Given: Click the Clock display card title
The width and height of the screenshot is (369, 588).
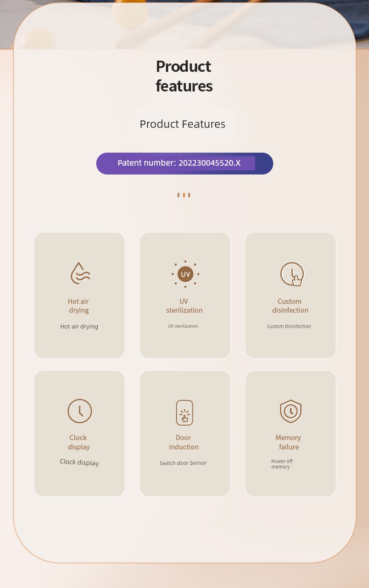Looking at the screenshot, I should tap(78, 442).
